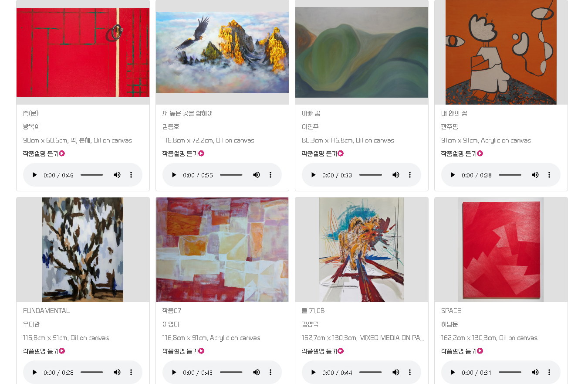The image size is (588, 384).
Task: Open more options on the 0:43 player
Action: pos(270,372)
